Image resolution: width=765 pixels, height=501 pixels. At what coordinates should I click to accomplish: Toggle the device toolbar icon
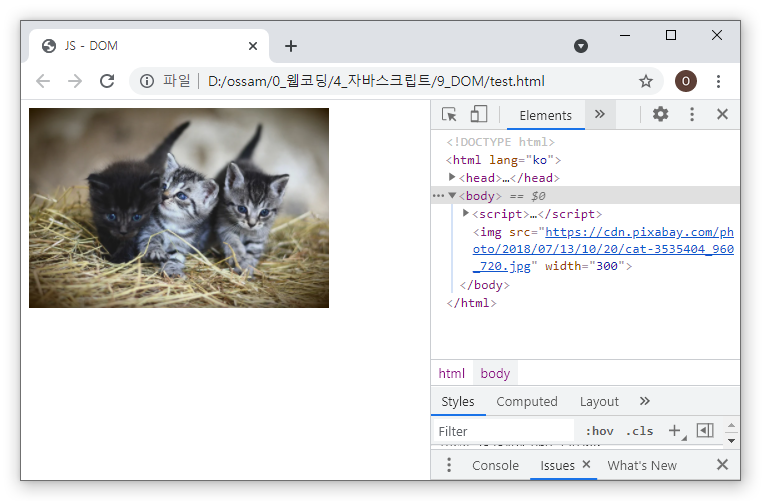479,115
